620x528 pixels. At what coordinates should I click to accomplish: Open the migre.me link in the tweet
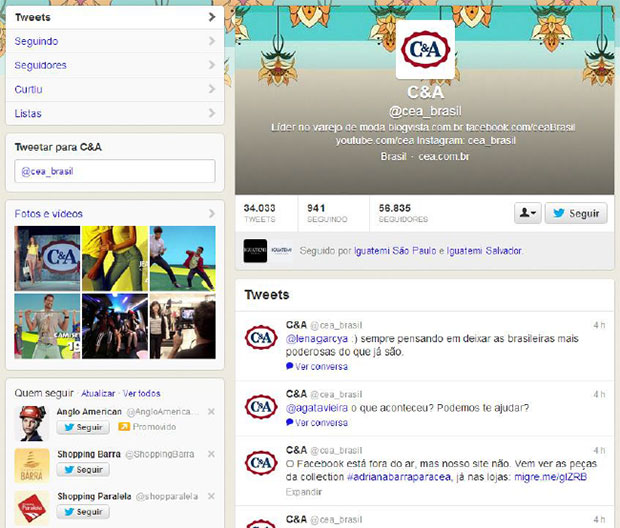pyautogui.click(x=550, y=477)
